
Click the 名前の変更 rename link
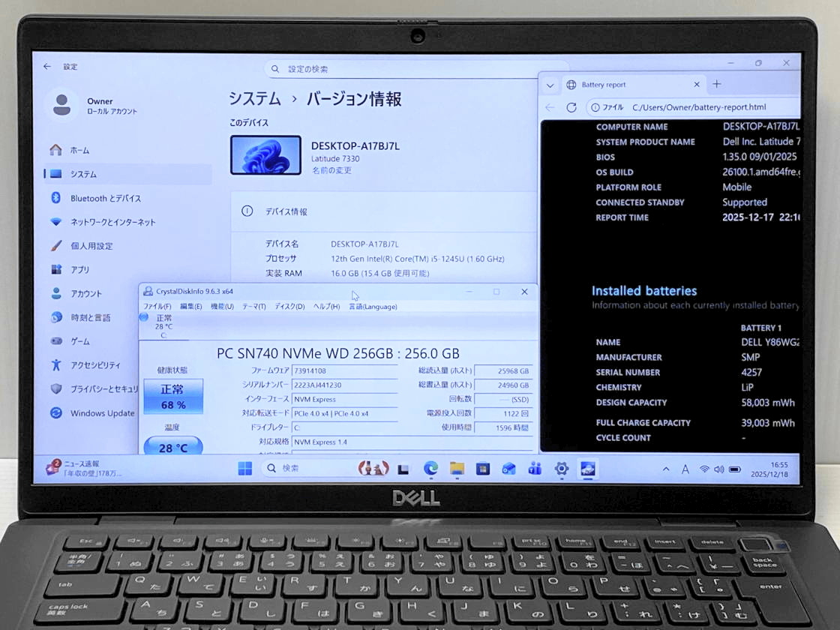331,170
